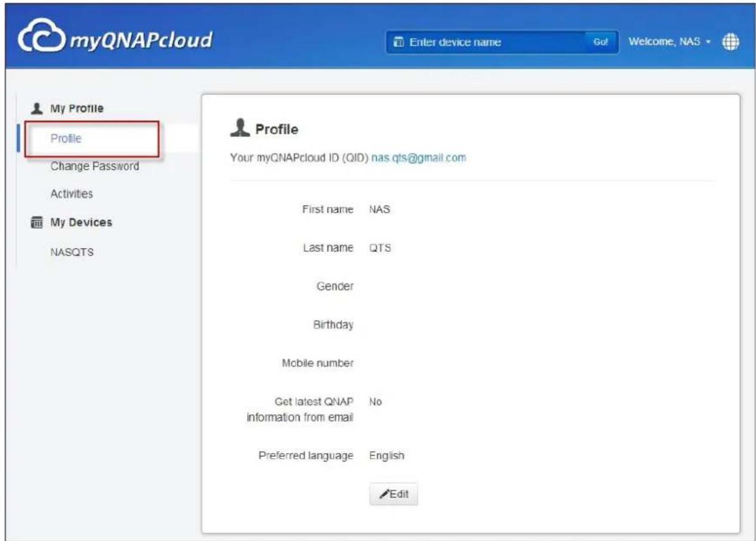Click the Last name value QTS
The height and width of the screenshot is (541, 756).
[x=380, y=247]
